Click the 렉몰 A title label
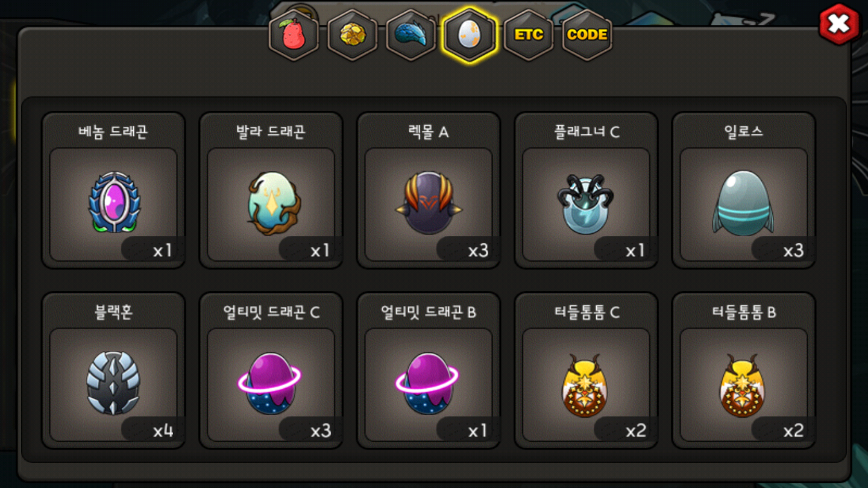868x488 pixels. click(x=429, y=132)
